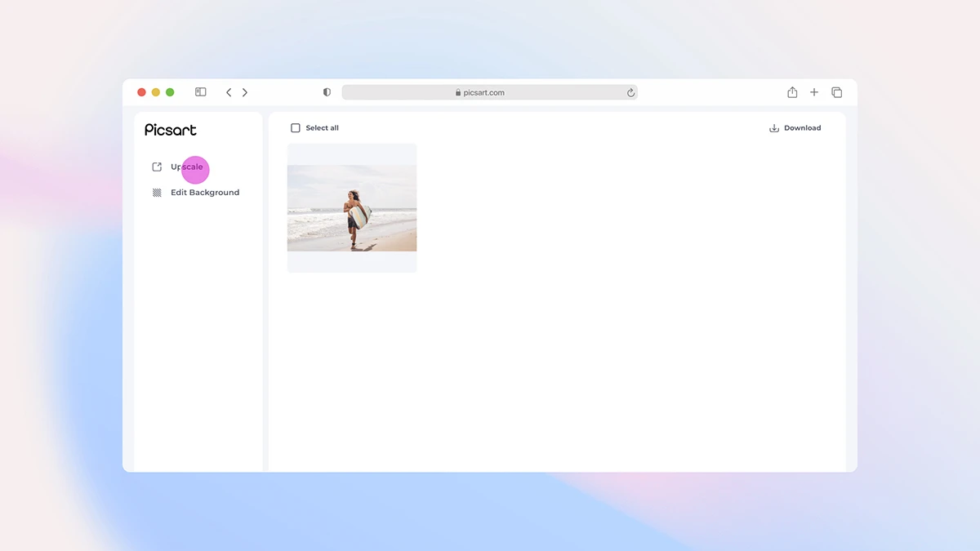Toggle the browser sidebar panel icon
Image resolution: width=980 pixels, height=551 pixels.
200,92
